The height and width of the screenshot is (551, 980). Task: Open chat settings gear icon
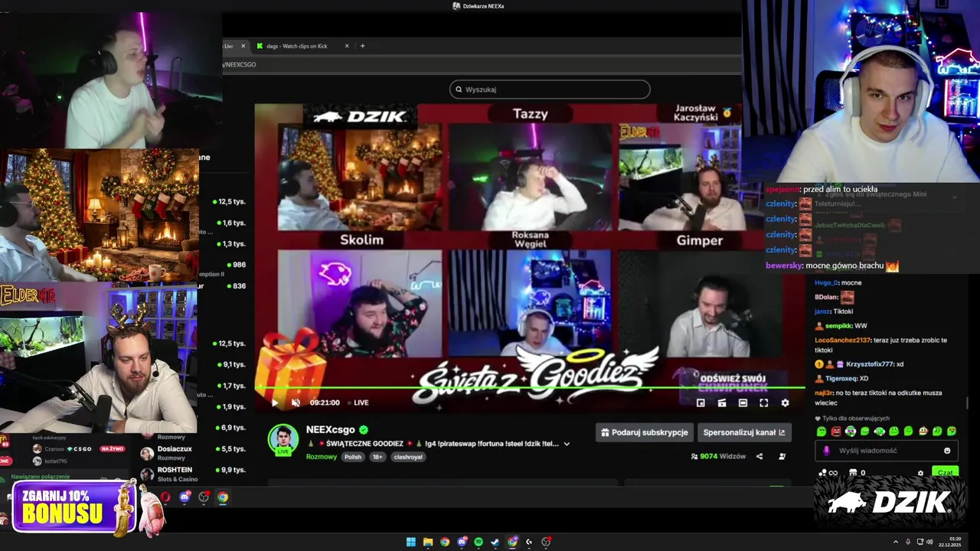920,473
